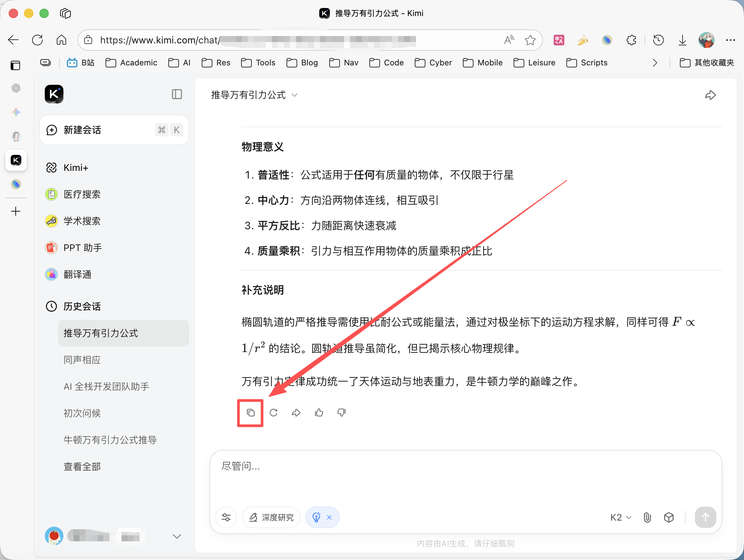This screenshot has width=744, height=560.
Task: Open the chat settings sliders icon
Action: point(226,517)
